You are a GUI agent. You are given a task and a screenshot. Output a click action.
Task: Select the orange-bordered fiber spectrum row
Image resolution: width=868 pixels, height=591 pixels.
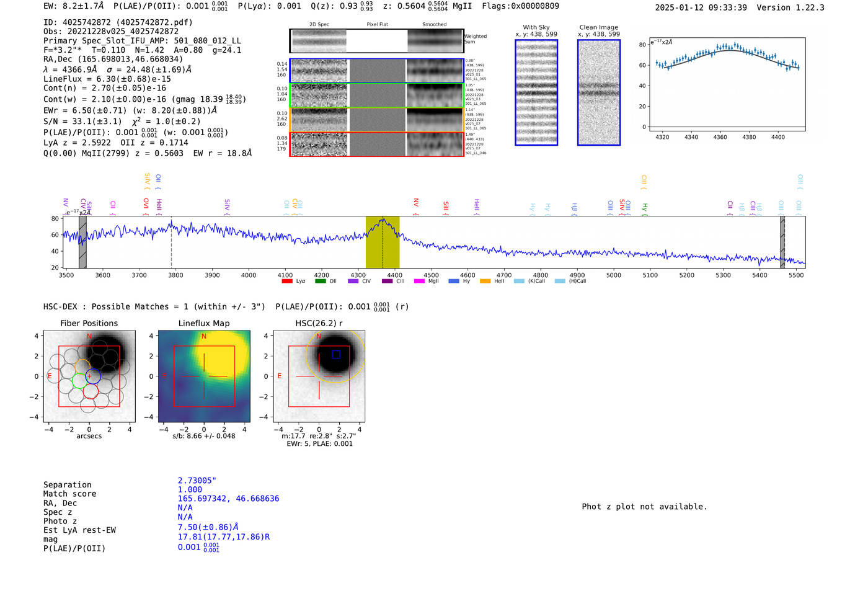376,120
